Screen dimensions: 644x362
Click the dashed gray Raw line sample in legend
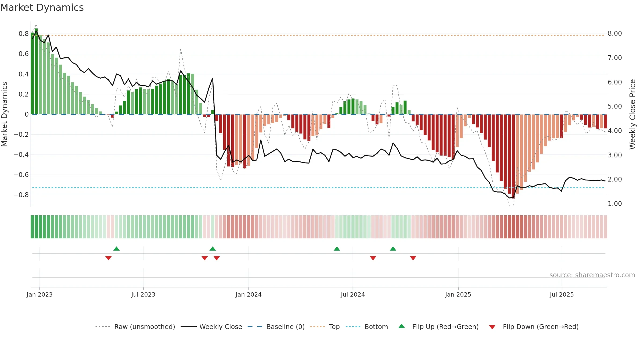point(103,327)
